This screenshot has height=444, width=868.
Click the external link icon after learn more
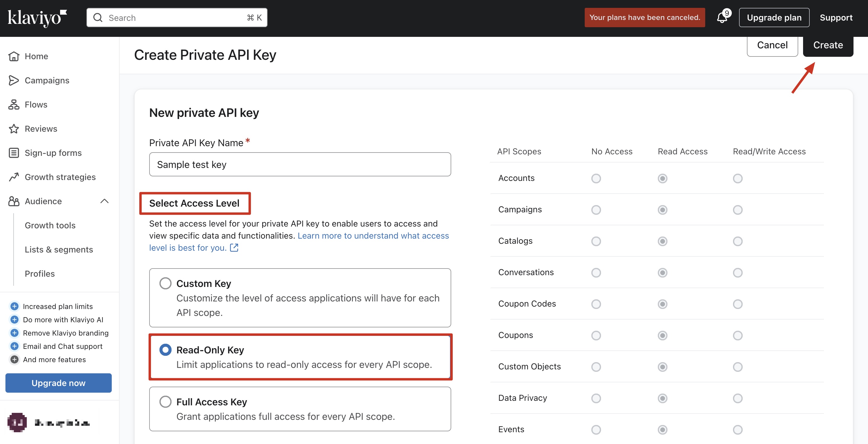(x=234, y=248)
